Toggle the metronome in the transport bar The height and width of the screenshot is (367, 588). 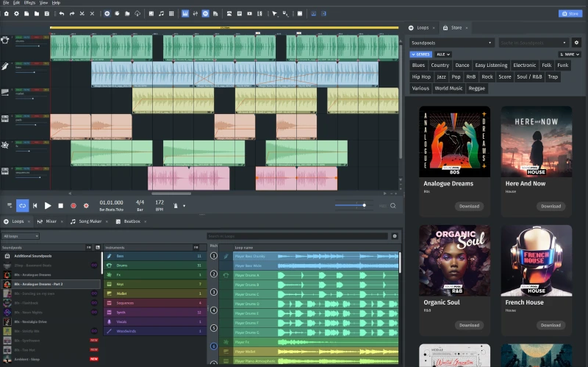click(x=176, y=206)
